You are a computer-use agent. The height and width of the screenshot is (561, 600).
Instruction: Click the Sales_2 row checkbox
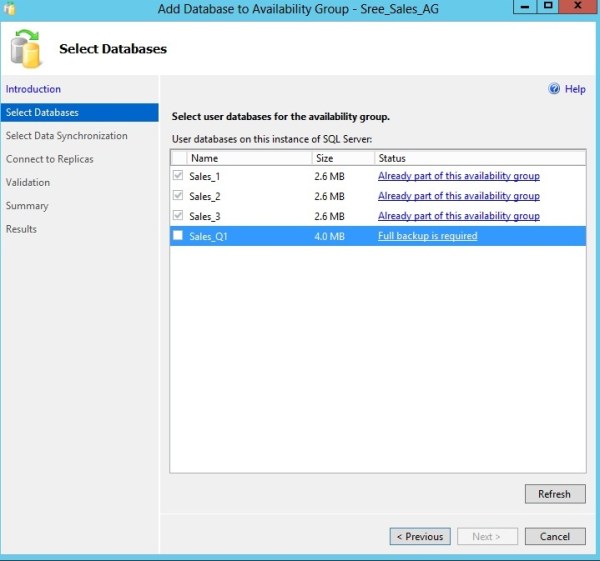coord(178,196)
